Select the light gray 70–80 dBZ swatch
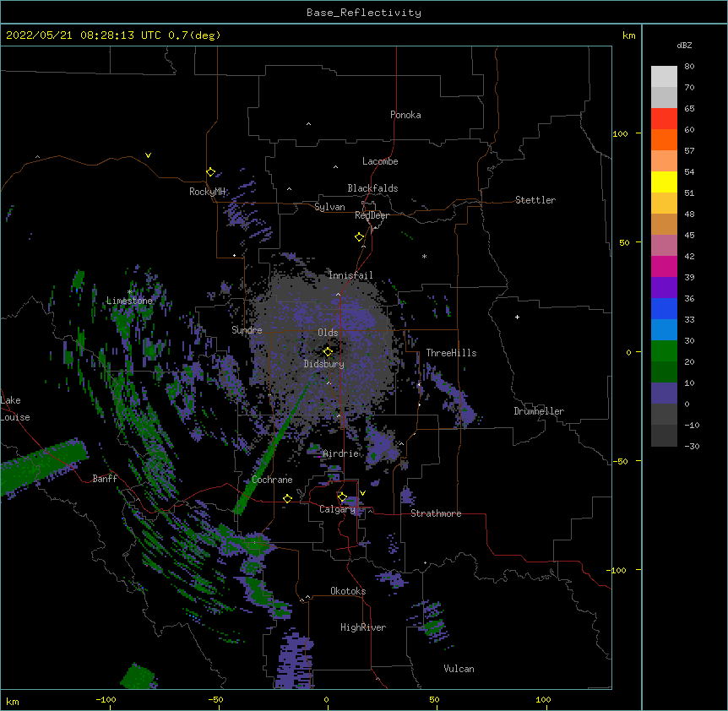This screenshot has width=728, height=711. click(664, 77)
